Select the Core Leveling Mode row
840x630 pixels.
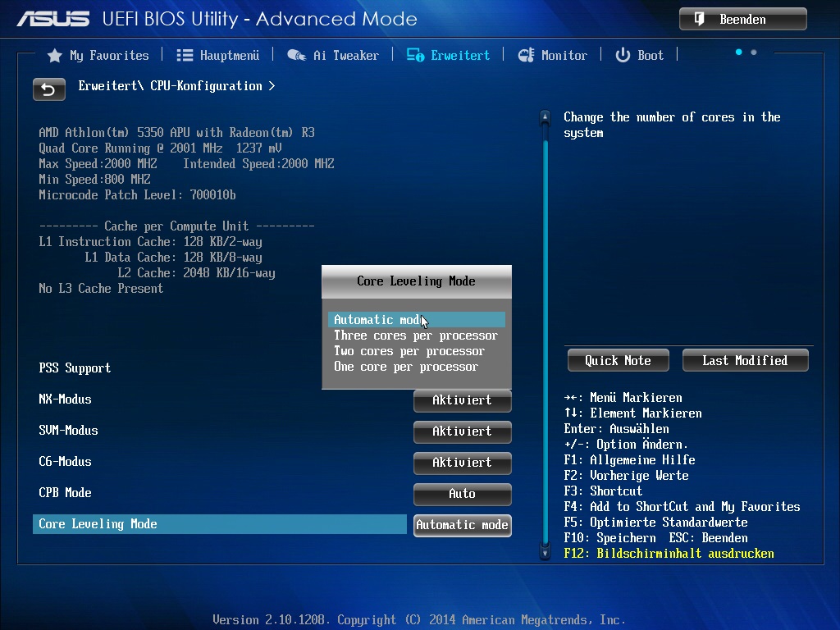click(x=220, y=524)
